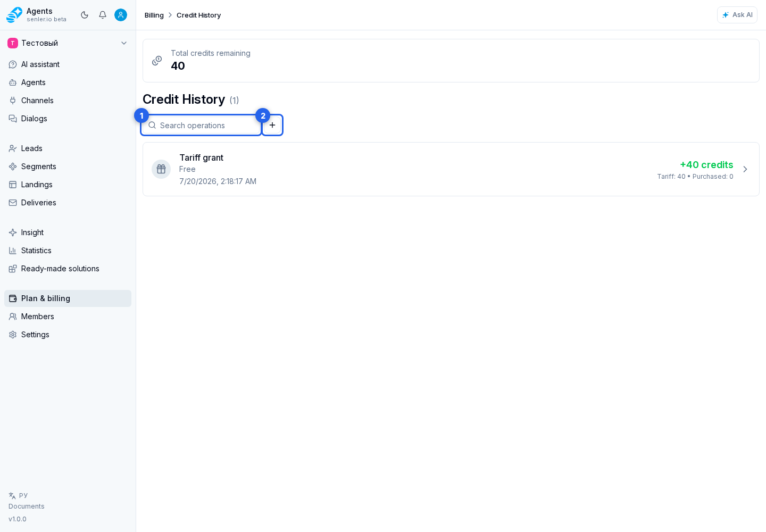Click Total credits remaining coins icon
This screenshot has width=766, height=532.
[157, 61]
